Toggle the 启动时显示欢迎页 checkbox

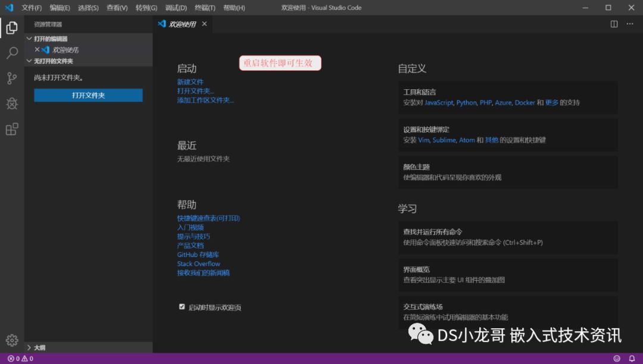pos(182,307)
